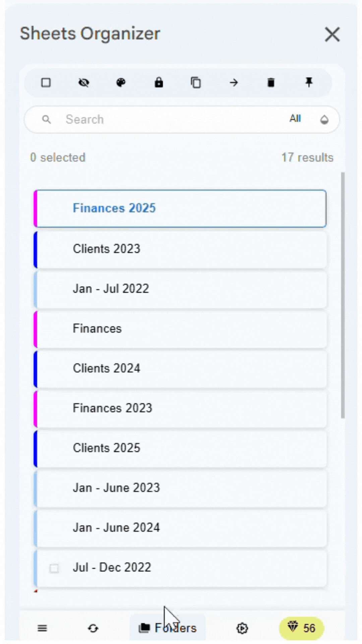Refresh the sheet list
The image size is (362, 644).
pyautogui.click(x=93, y=628)
